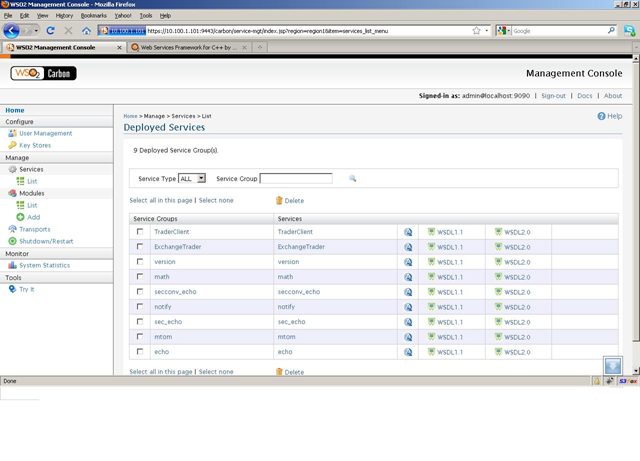The width and height of the screenshot is (640, 461).
Task: Check the mtom service group checkbox
Action: click(x=140, y=336)
